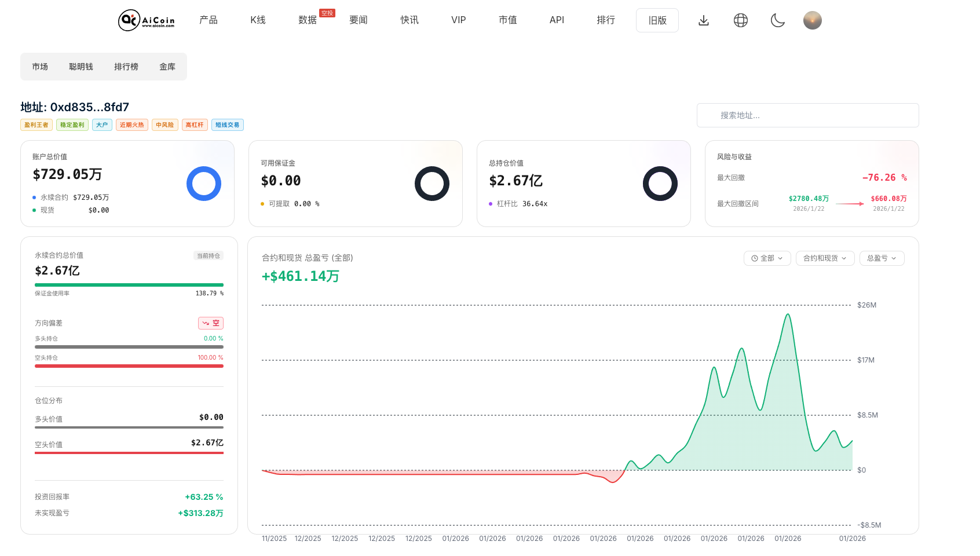Toggle dark mode with the moon icon
This screenshot has height=556, width=980.
pos(778,20)
